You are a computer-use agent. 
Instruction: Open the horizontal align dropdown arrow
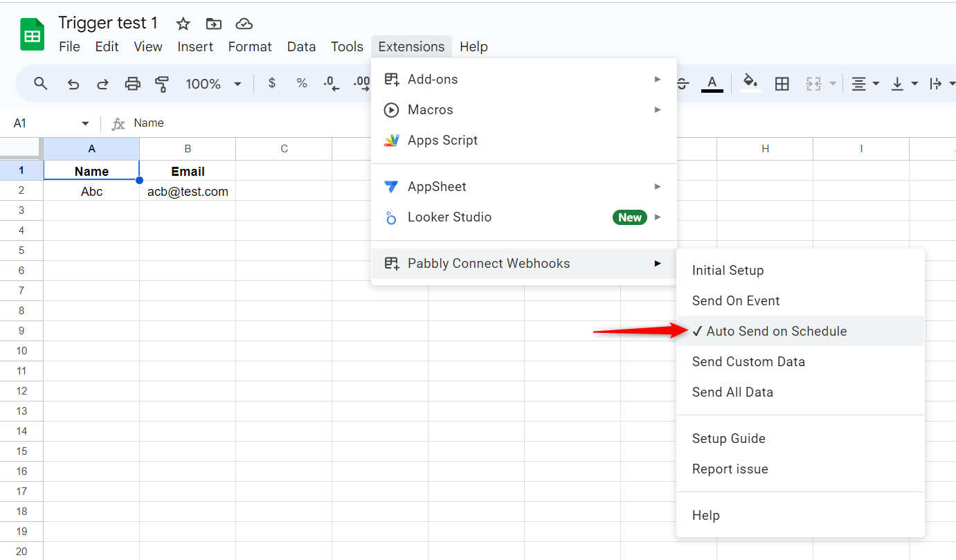coord(876,84)
